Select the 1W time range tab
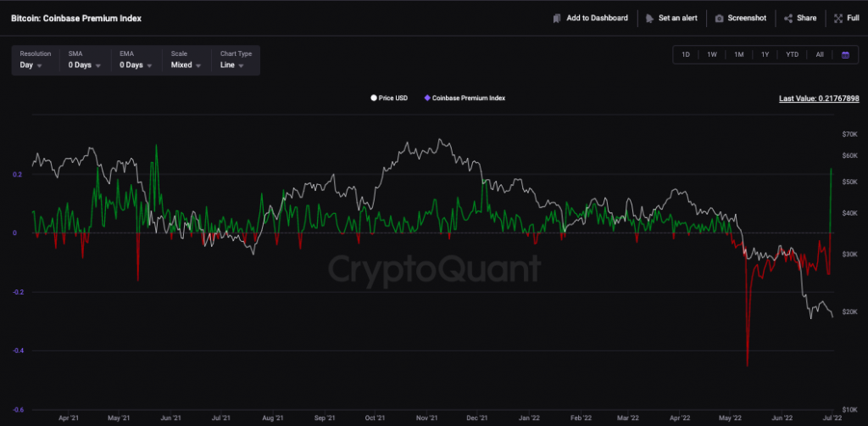Screen dimensions: 868x426 (x=712, y=55)
